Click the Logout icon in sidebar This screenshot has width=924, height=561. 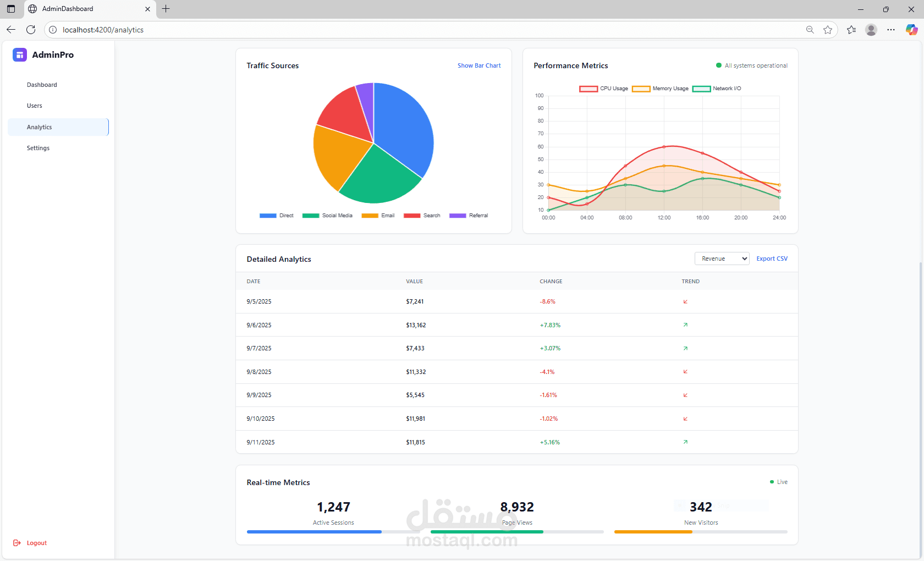pos(17,543)
